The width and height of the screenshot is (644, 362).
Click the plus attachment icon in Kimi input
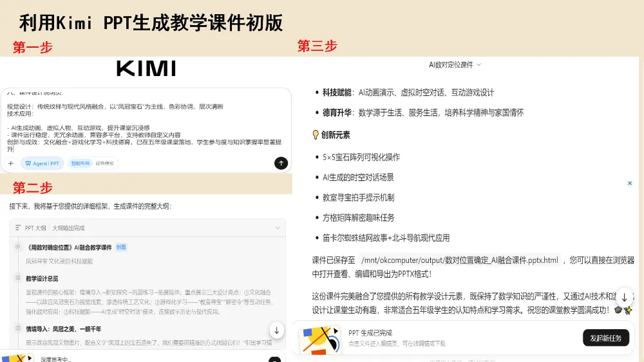(11, 164)
